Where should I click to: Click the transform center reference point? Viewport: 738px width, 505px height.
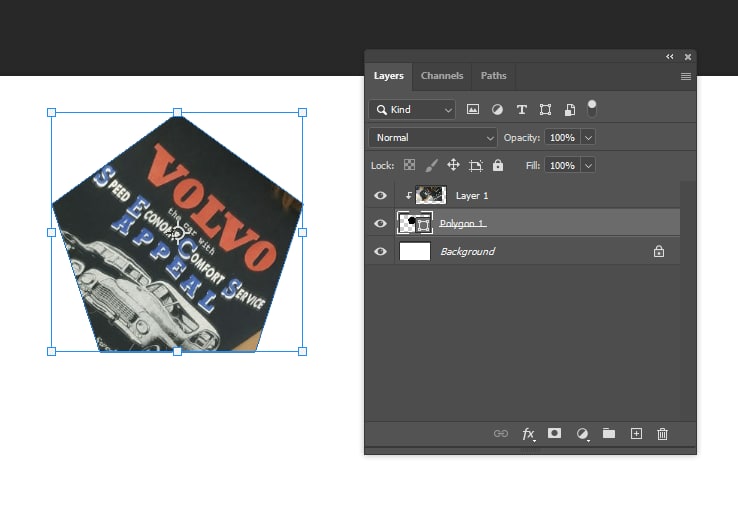(x=177, y=232)
